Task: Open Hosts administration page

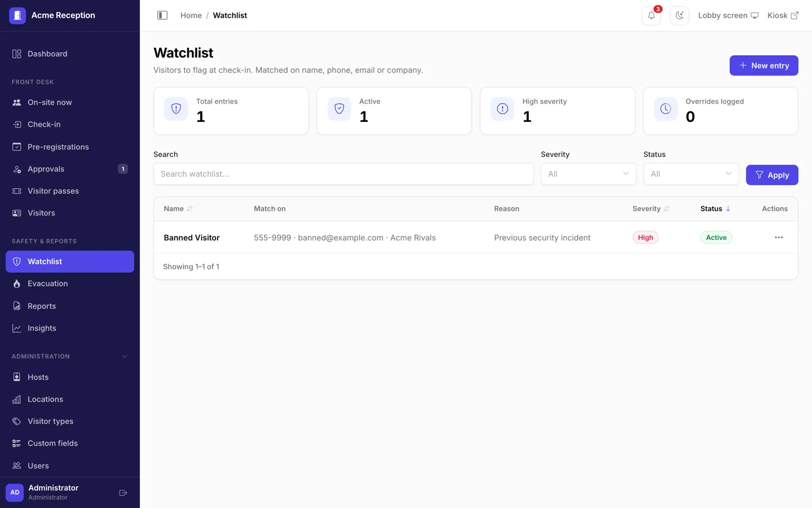Action: coord(70,377)
